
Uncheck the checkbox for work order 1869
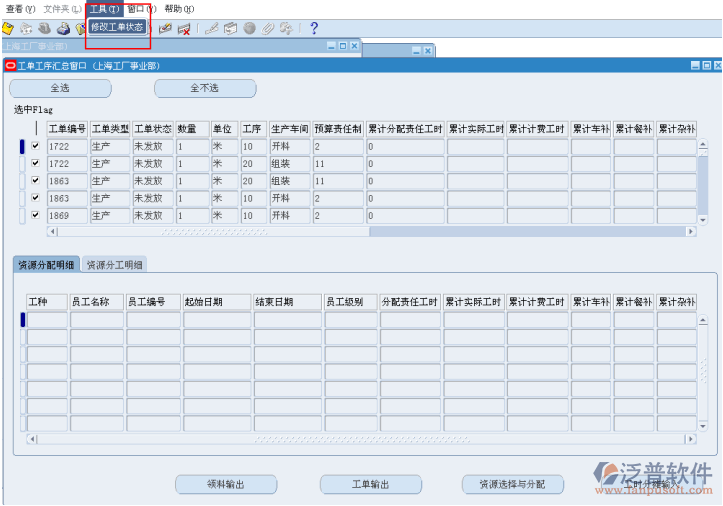[36, 215]
